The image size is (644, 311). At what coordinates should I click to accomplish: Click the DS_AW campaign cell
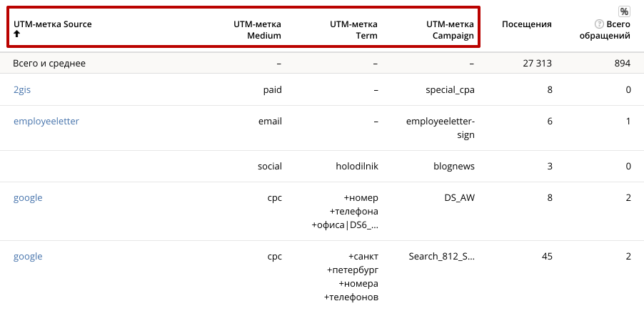pyautogui.click(x=460, y=198)
